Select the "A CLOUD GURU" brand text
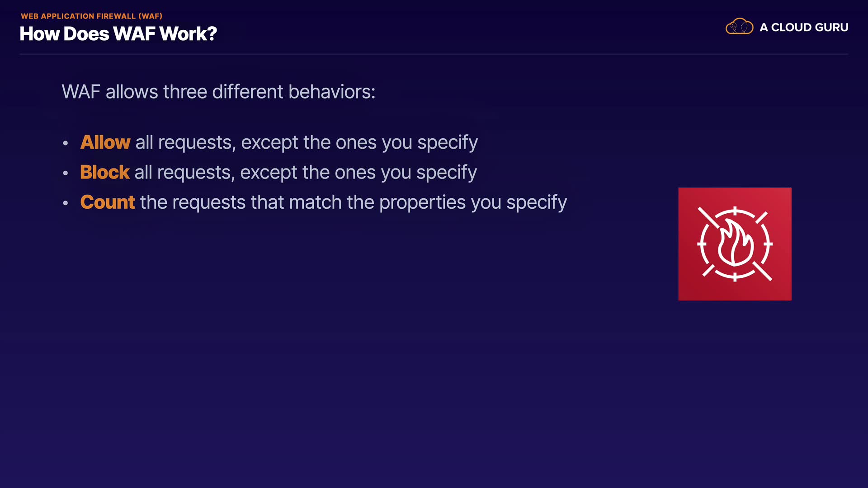This screenshot has height=488, width=868. [x=804, y=28]
